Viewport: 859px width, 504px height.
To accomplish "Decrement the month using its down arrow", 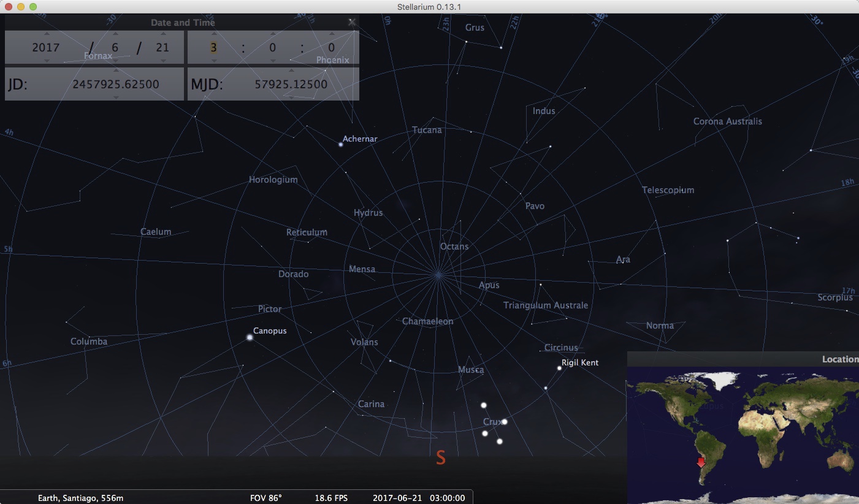I will (115, 60).
